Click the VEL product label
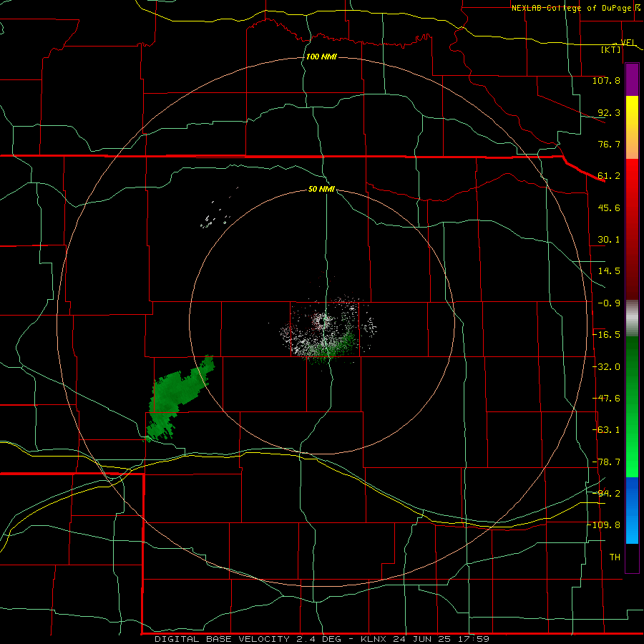 click(x=628, y=42)
